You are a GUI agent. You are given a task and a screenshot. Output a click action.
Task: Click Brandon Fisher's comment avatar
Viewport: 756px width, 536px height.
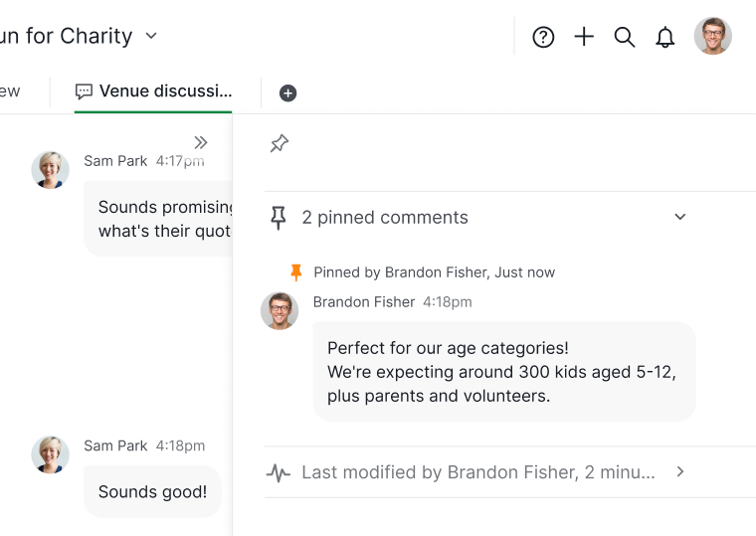pyautogui.click(x=280, y=311)
